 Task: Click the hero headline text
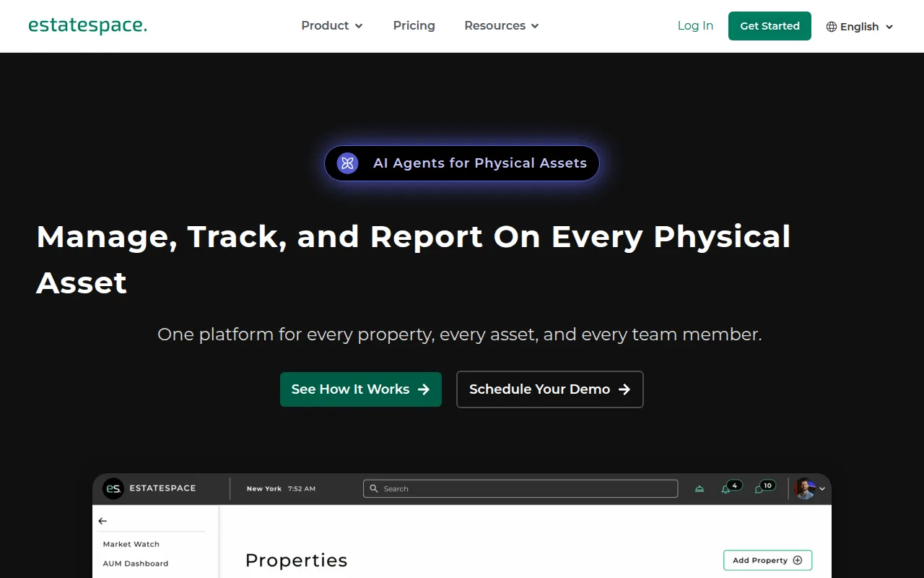tap(414, 259)
